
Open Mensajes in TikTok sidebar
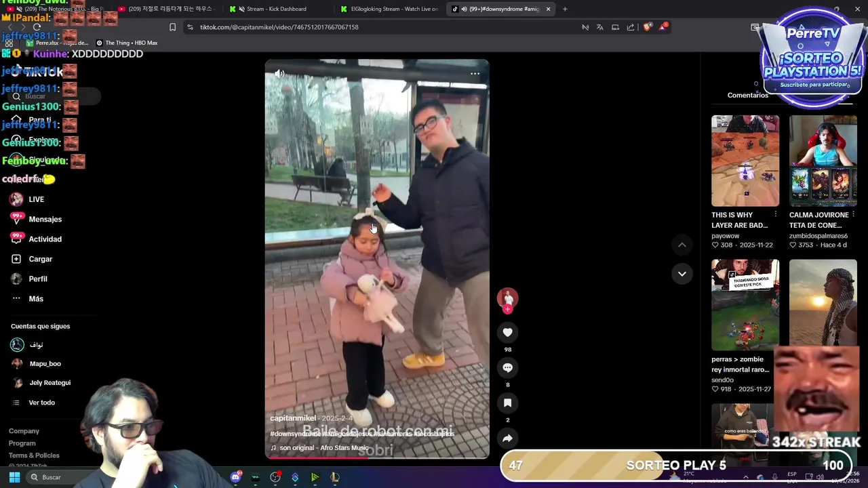[36, 219]
